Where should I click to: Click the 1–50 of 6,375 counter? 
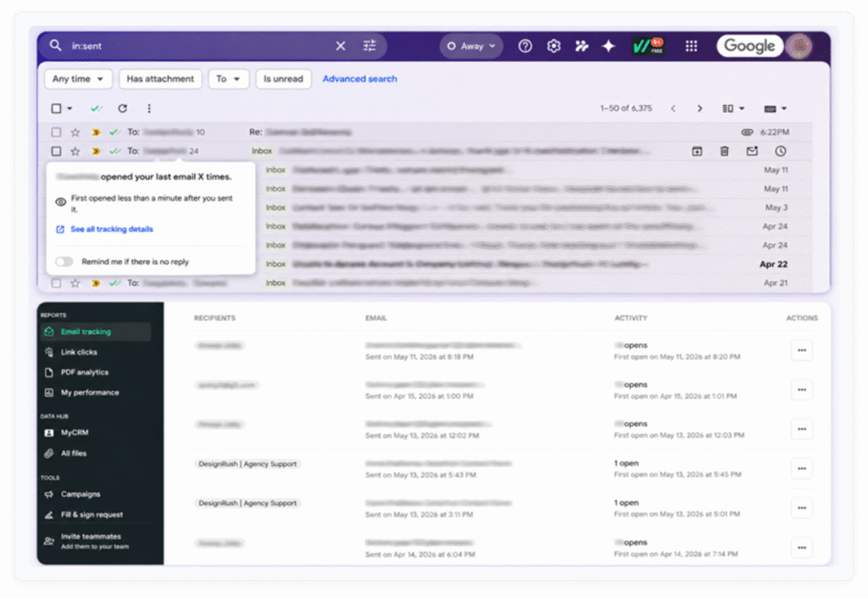tap(626, 108)
